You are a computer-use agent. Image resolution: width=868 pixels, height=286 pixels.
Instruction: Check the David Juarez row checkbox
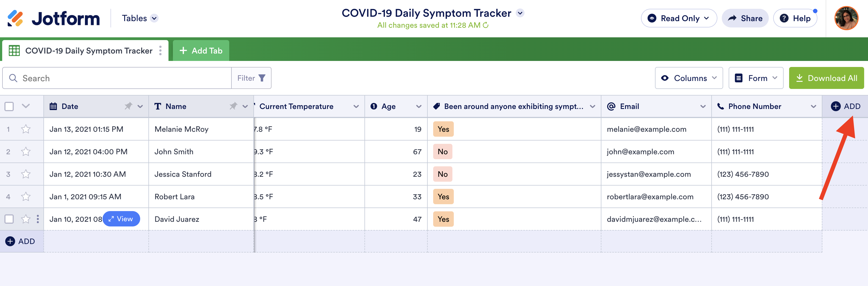click(9, 219)
